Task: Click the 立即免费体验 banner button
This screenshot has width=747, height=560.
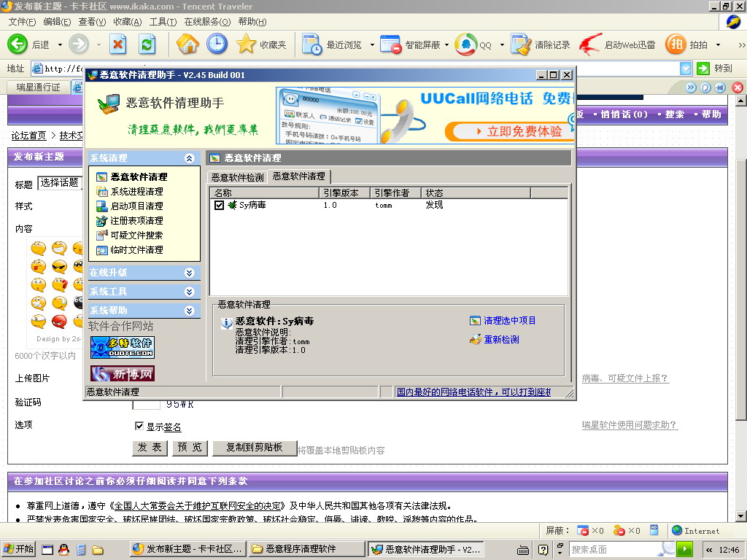Action: pos(508,131)
